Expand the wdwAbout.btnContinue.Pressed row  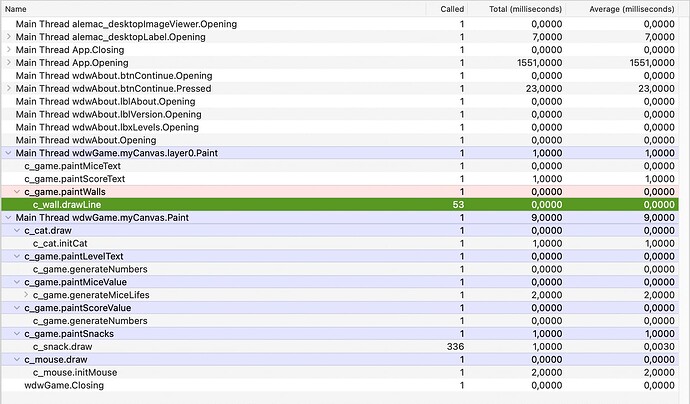[8, 88]
